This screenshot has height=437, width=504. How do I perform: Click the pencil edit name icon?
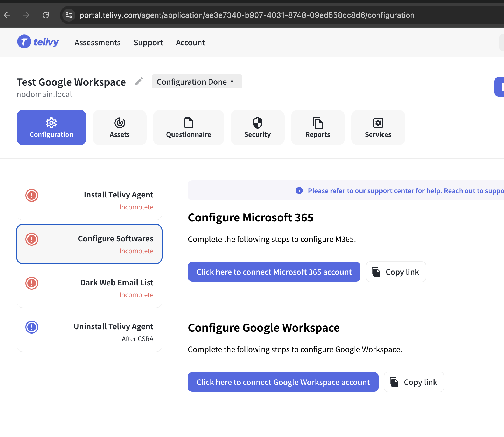pyautogui.click(x=139, y=81)
